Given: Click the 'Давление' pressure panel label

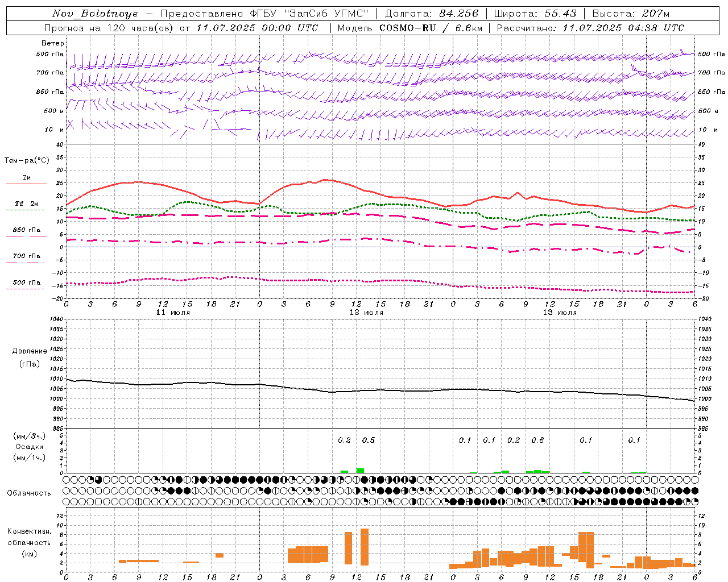Looking at the screenshot, I should pyautogui.click(x=30, y=351).
